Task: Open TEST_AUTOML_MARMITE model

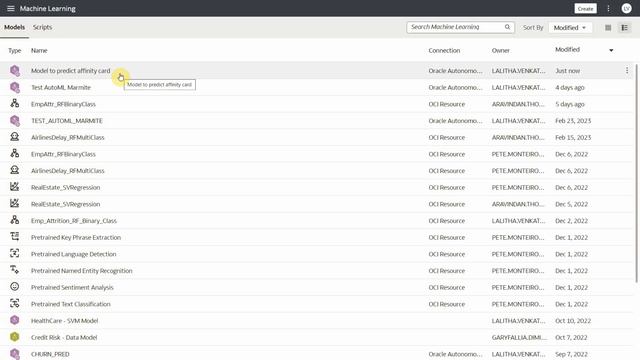Action: (67, 120)
